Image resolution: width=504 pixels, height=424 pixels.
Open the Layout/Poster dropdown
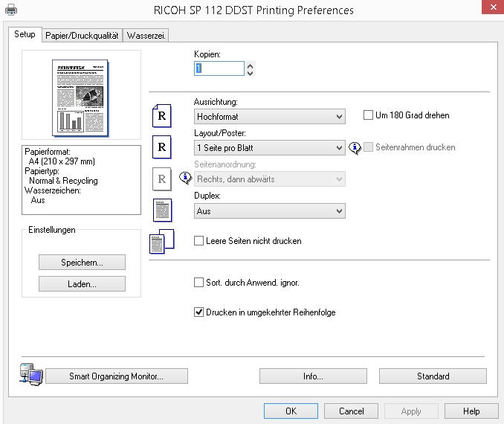[270, 148]
